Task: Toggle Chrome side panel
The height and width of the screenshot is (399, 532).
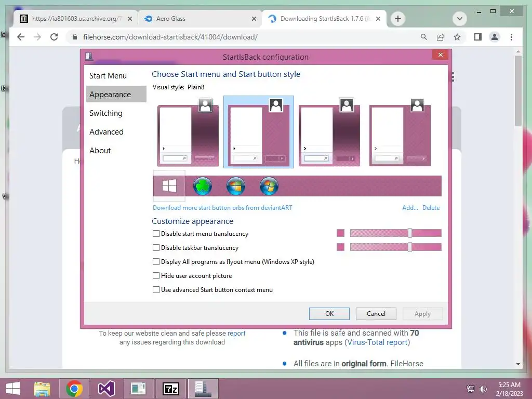Action: point(478,37)
